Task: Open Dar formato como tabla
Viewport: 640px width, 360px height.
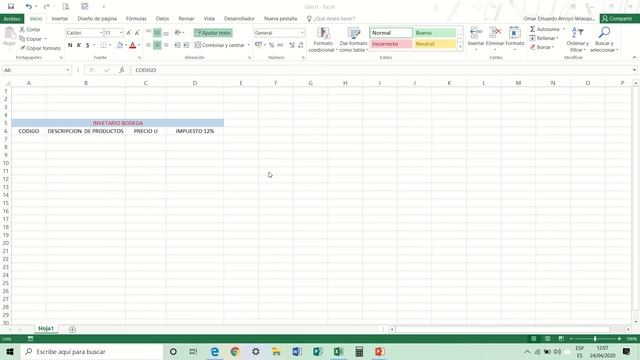Action: tap(353, 40)
